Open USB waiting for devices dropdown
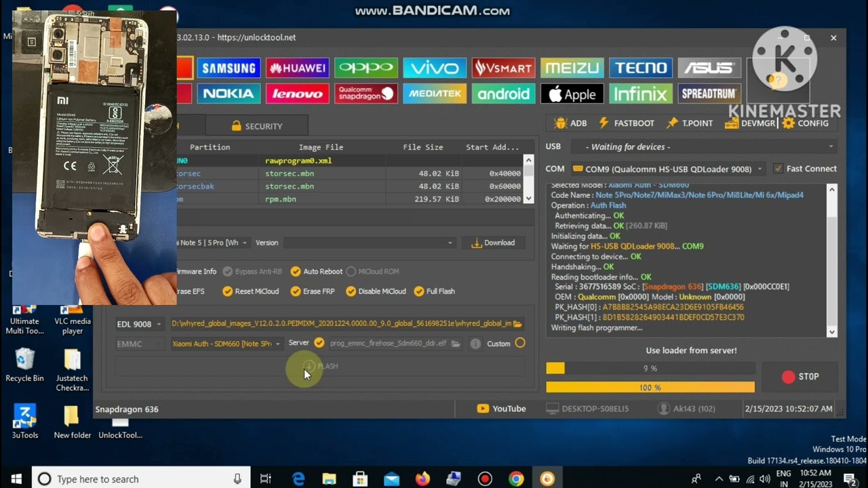This screenshot has width=868, height=488. tap(703, 146)
